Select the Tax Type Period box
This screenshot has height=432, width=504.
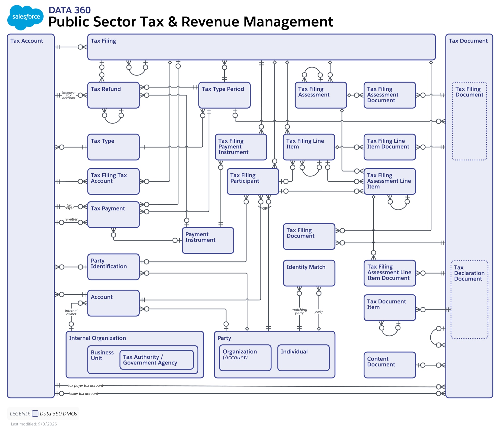(224, 95)
